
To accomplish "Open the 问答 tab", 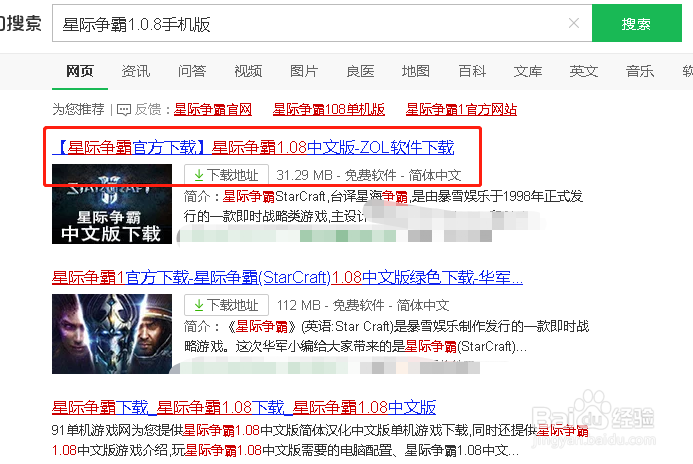I will point(192,71).
